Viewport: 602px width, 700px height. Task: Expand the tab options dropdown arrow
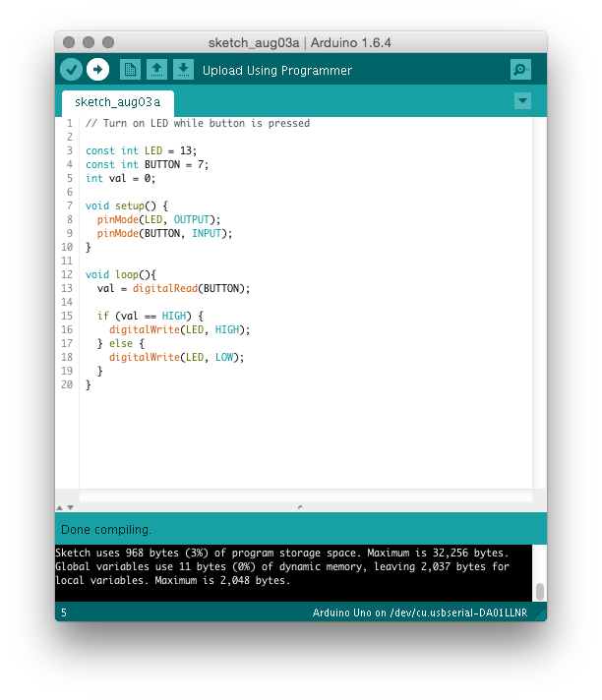[x=522, y=101]
